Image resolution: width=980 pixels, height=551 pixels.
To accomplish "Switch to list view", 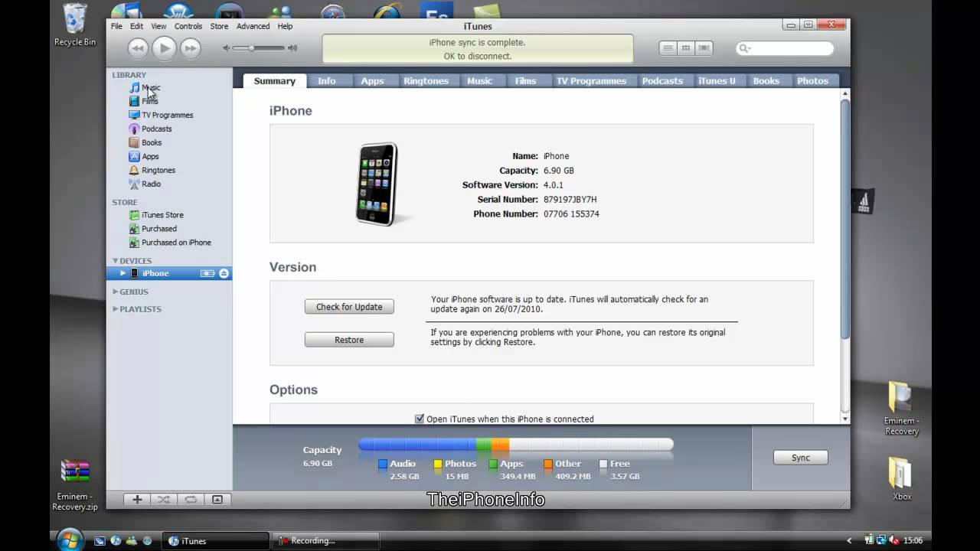I will point(668,48).
